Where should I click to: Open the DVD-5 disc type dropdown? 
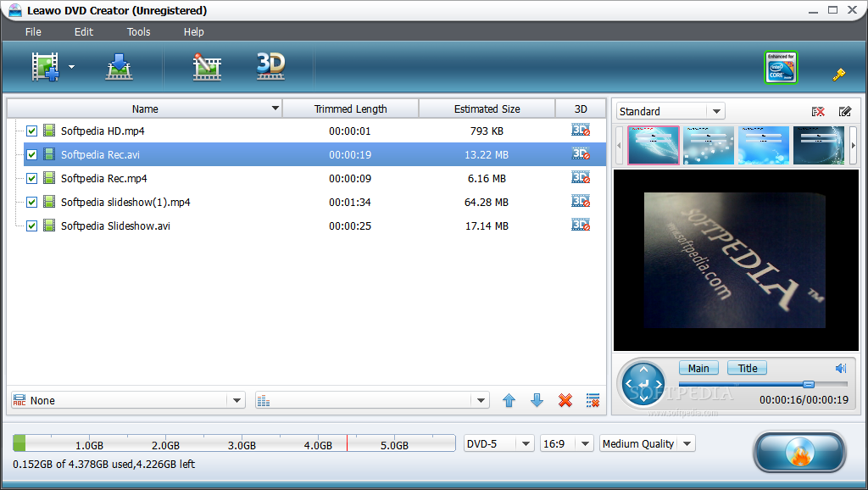pos(526,443)
